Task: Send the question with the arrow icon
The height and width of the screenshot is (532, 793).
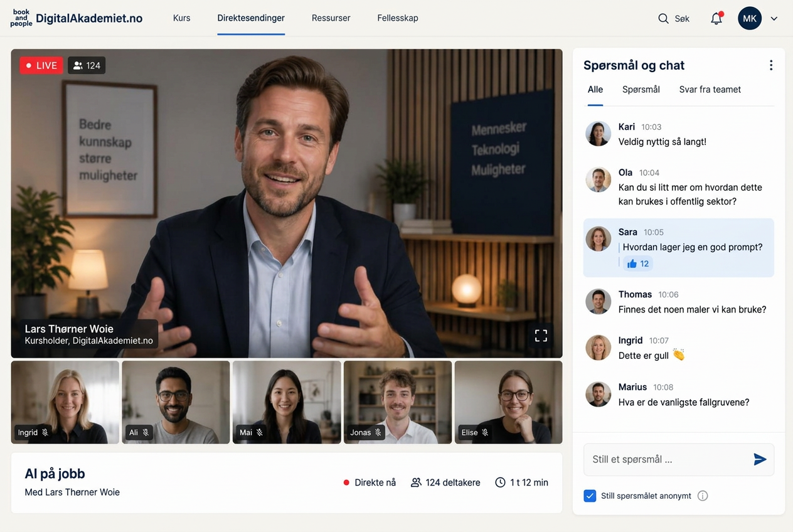Action: tap(760, 459)
